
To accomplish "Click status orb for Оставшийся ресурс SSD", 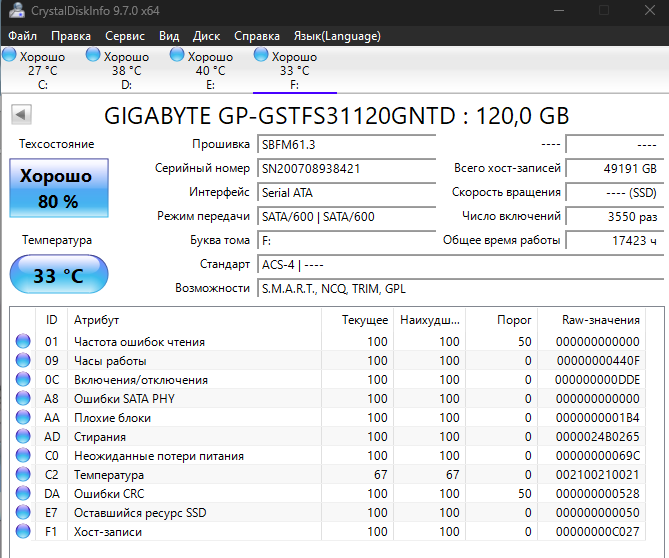I will (23, 512).
